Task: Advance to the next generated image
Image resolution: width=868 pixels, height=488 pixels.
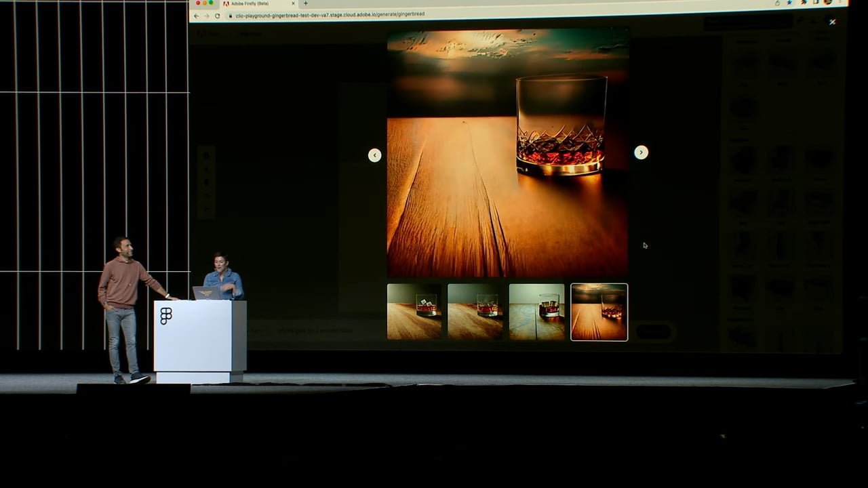Action: pos(641,152)
